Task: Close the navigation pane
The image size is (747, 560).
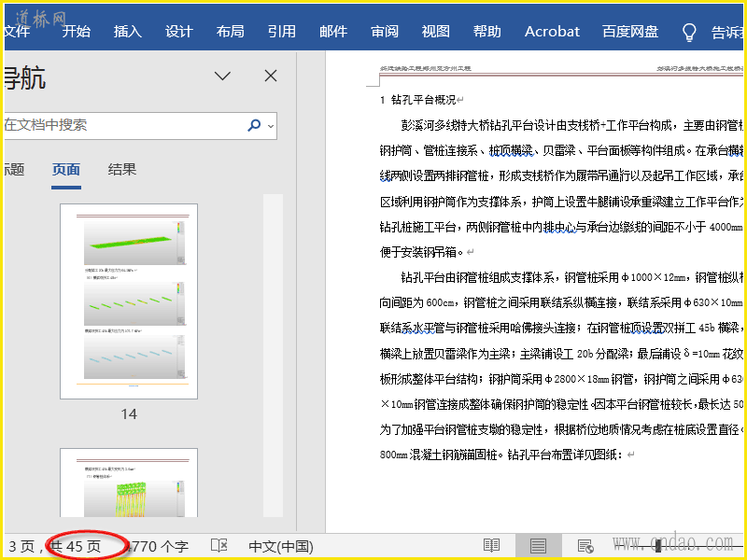Action: coord(271,76)
